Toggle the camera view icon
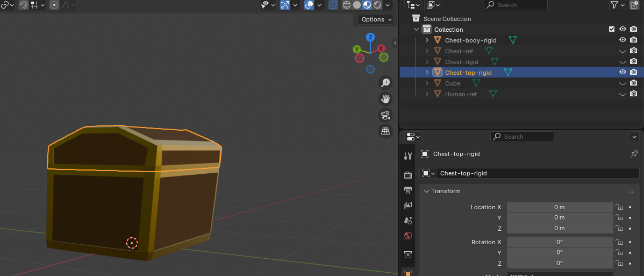This screenshot has width=644, height=276. tap(385, 115)
